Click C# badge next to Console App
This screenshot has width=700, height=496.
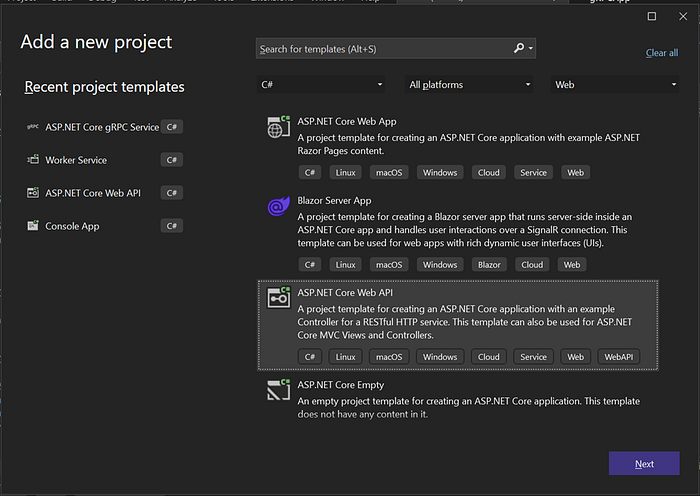(x=171, y=226)
